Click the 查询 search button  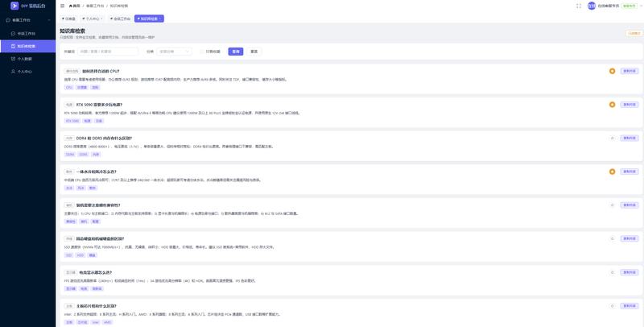[236, 52]
